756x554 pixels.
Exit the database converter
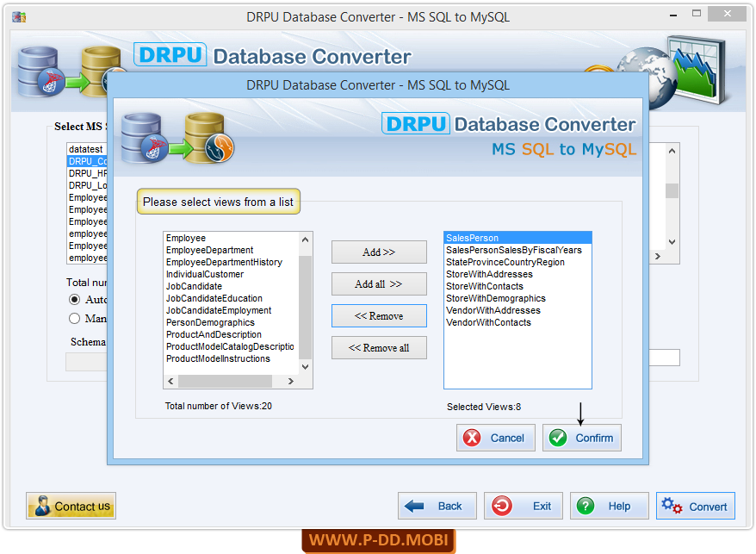click(524, 506)
